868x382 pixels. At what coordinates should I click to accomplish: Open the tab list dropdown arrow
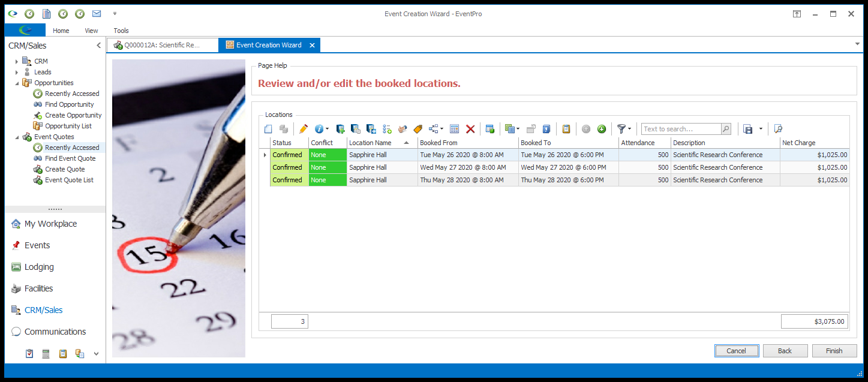pyautogui.click(x=857, y=44)
